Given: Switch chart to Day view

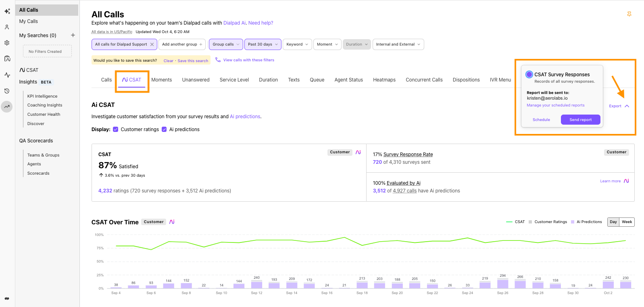Looking at the screenshot, I should [x=613, y=222].
